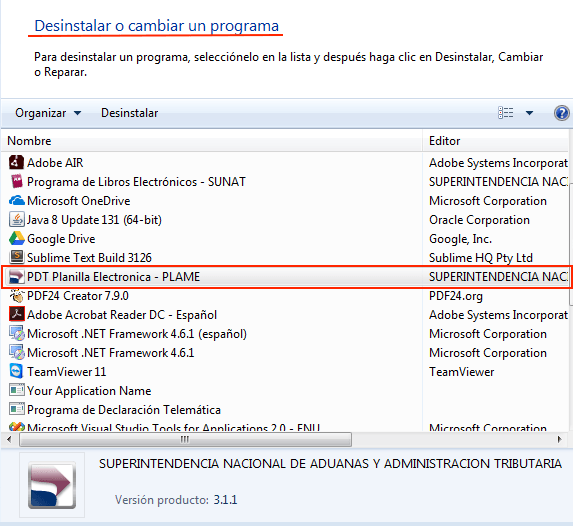Screen dimensions: 573x526
Task: Click the PDF24 Creator icon
Action: [x=16, y=296]
